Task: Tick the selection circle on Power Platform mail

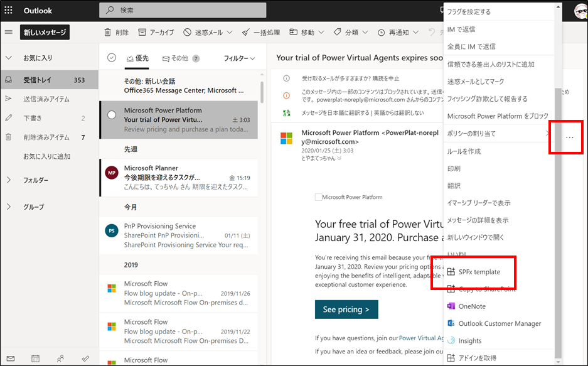Action: (112, 115)
